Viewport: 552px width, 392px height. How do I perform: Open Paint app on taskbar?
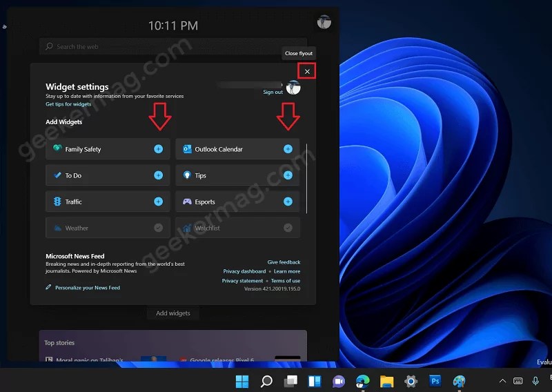coord(459,381)
